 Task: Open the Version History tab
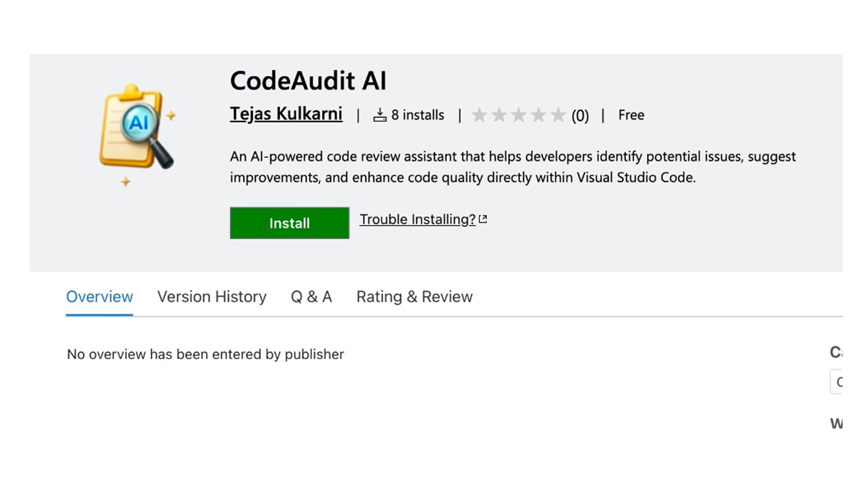click(x=212, y=297)
